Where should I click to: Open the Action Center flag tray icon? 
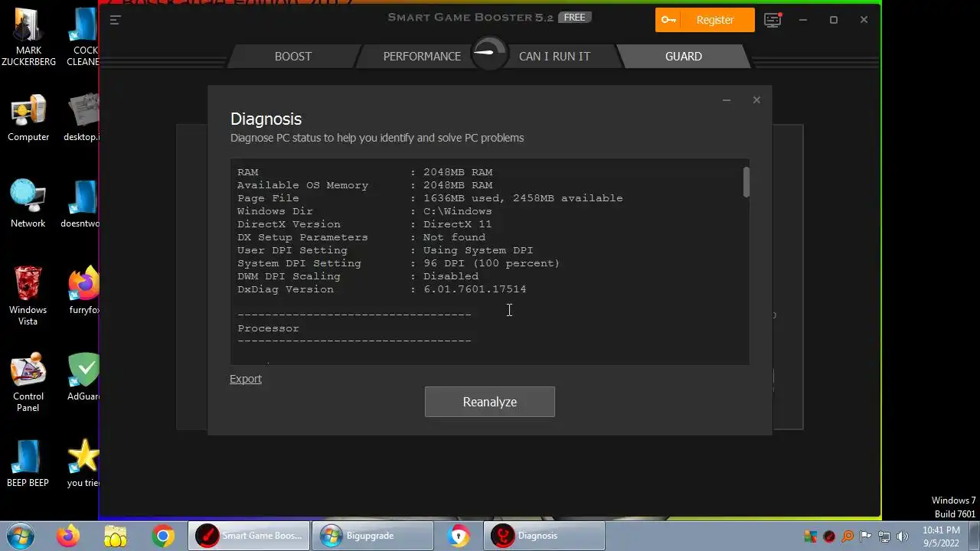(866, 536)
